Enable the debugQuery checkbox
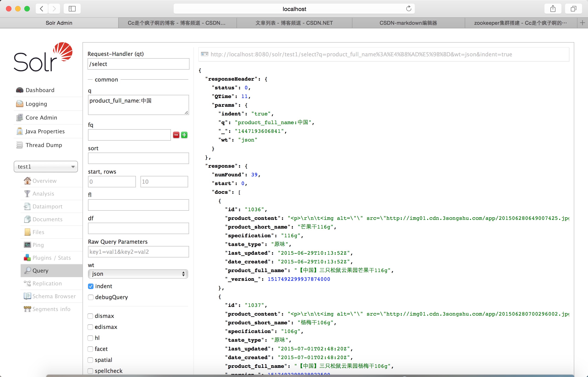The image size is (588, 377). (91, 297)
